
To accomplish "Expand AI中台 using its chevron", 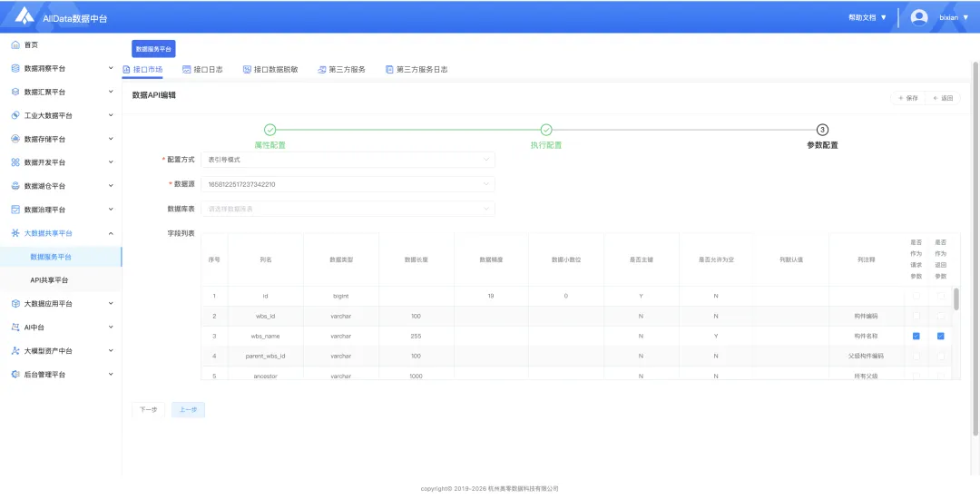I will [x=111, y=328].
